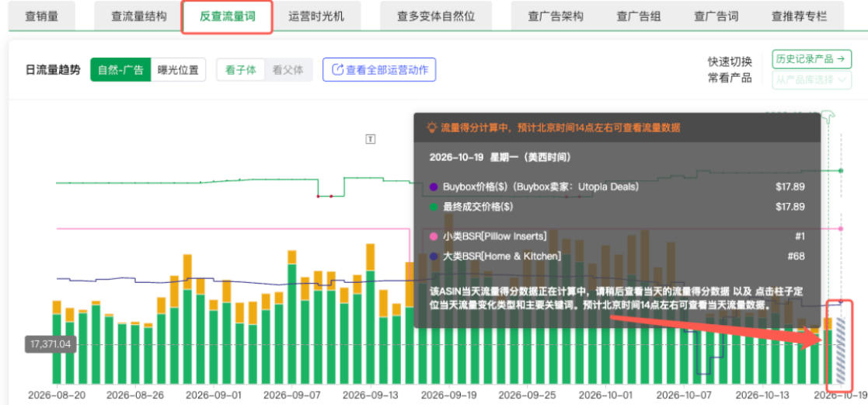This screenshot has height=405, width=868.
Task: Select the 反查流量词 tab
Action: 228,16
